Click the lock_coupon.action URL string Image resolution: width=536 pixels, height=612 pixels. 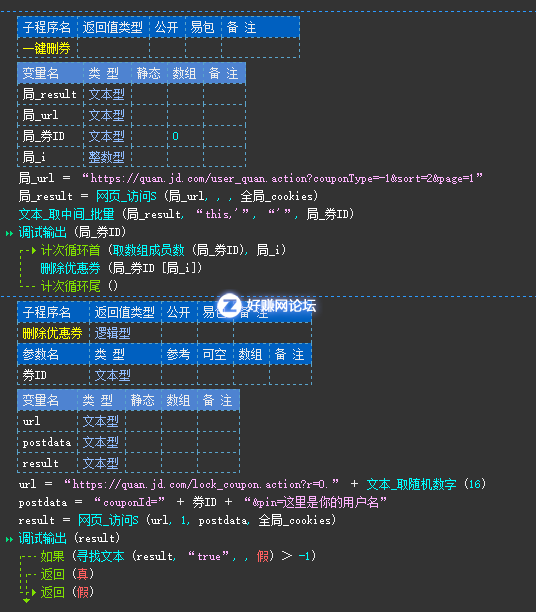[201, 484]
